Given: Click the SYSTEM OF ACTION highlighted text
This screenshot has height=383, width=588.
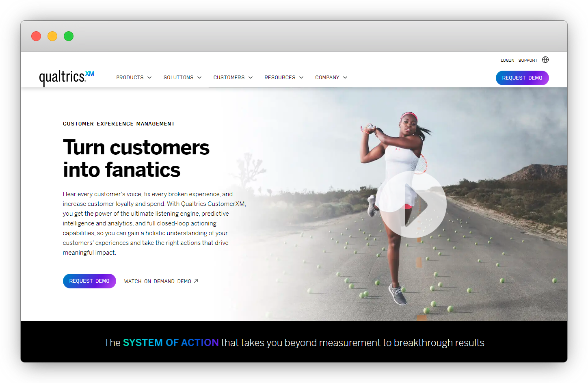Looking at the screenshot, I should pos(171,342).
